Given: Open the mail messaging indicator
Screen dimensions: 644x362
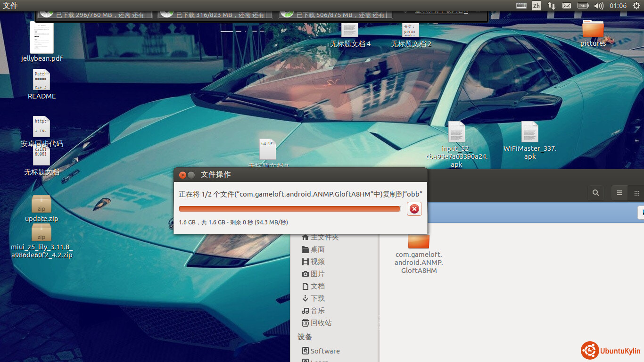Looking at the screenshot, I should pyautogui.click(x=567, y=6).
